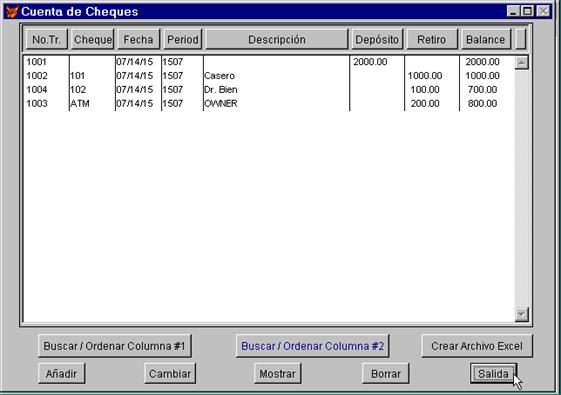Select transaction number 1001
The height and width of the screenshot is (395, 561).
pyautogui.click(x=36, y=62)
